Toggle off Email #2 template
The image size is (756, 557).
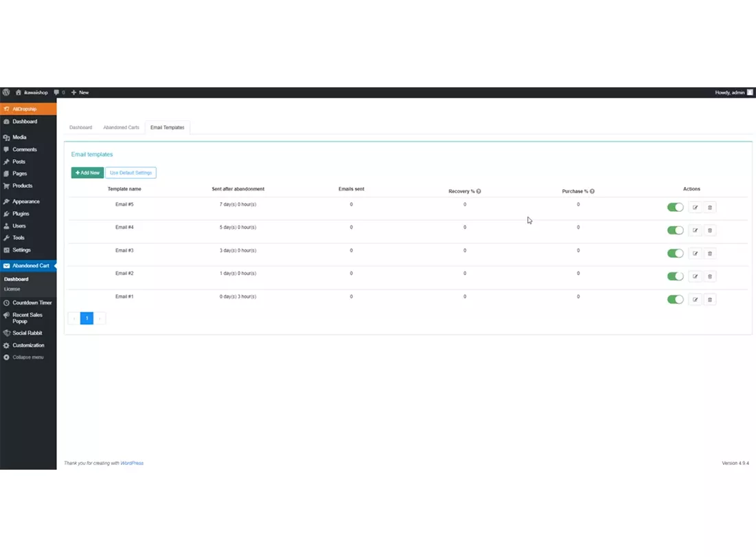point(675,276)
